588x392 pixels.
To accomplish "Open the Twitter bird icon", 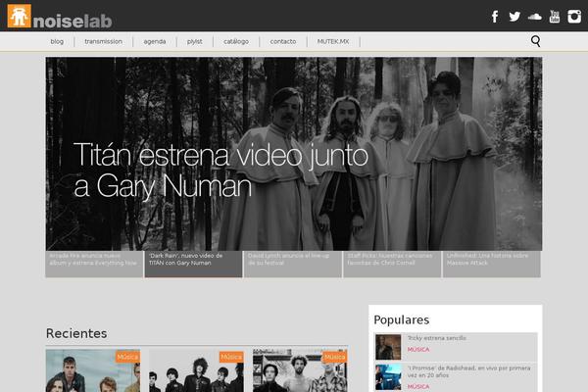I will tap(514, 17).
